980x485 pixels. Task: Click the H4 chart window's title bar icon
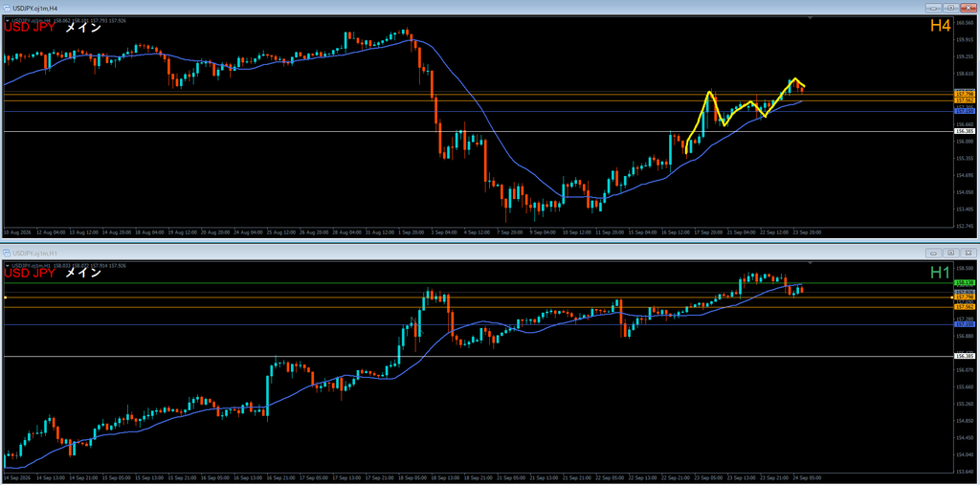click(x=8, y=8)
